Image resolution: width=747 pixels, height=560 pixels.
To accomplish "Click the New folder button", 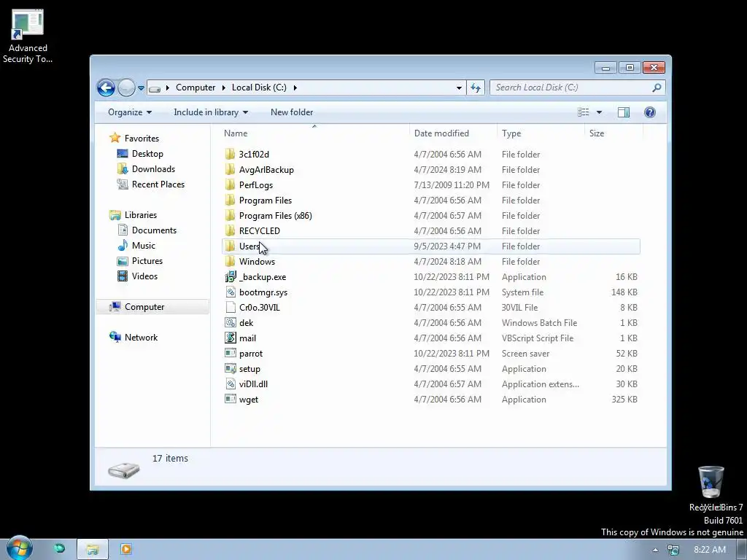I will tap(292, 112).
